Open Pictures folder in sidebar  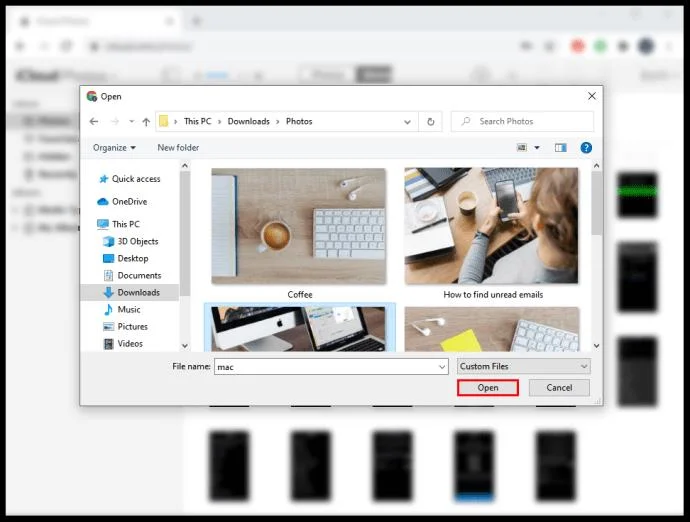[132, 327]
